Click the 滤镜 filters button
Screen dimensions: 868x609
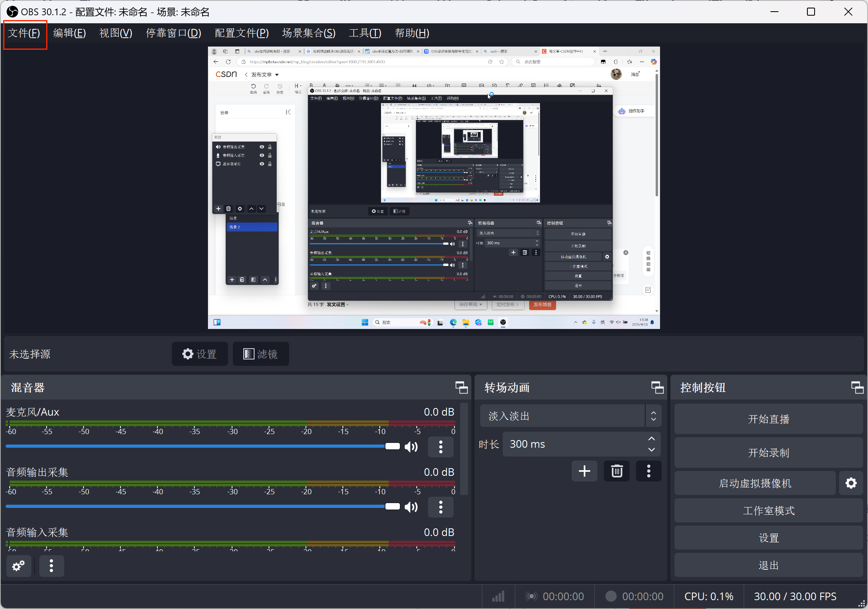tap(261, 354)
